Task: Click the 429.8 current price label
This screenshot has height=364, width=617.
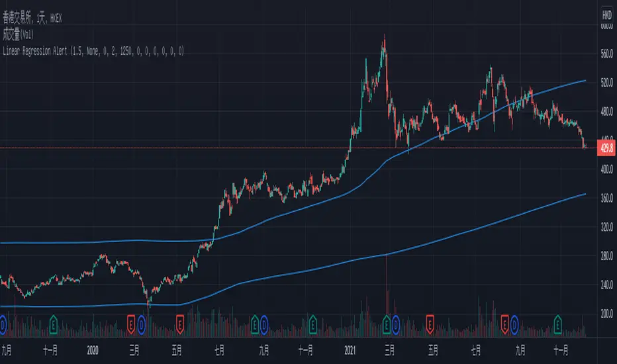Action: (x=606, y=148)
